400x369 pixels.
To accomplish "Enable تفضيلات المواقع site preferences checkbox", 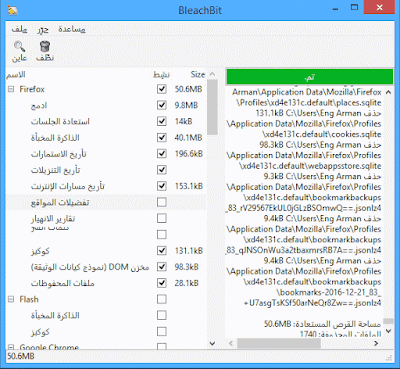I will coord(162,202).
